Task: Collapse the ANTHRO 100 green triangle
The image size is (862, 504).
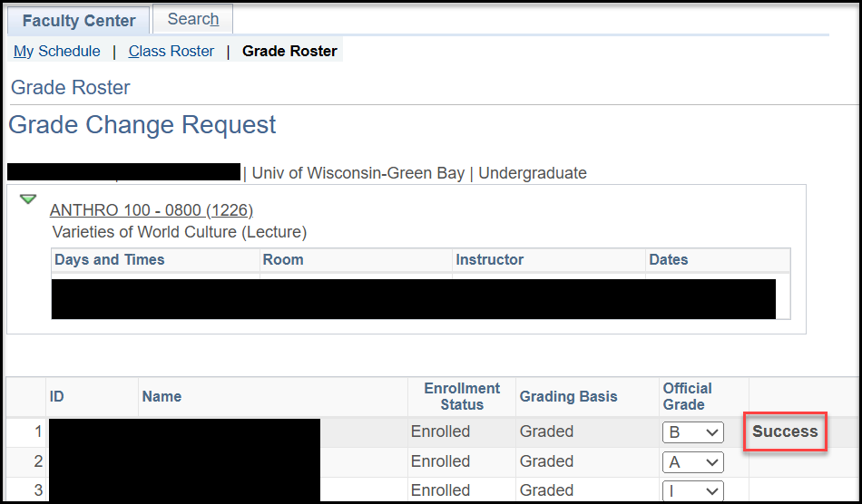Action: tap(28, 199)
